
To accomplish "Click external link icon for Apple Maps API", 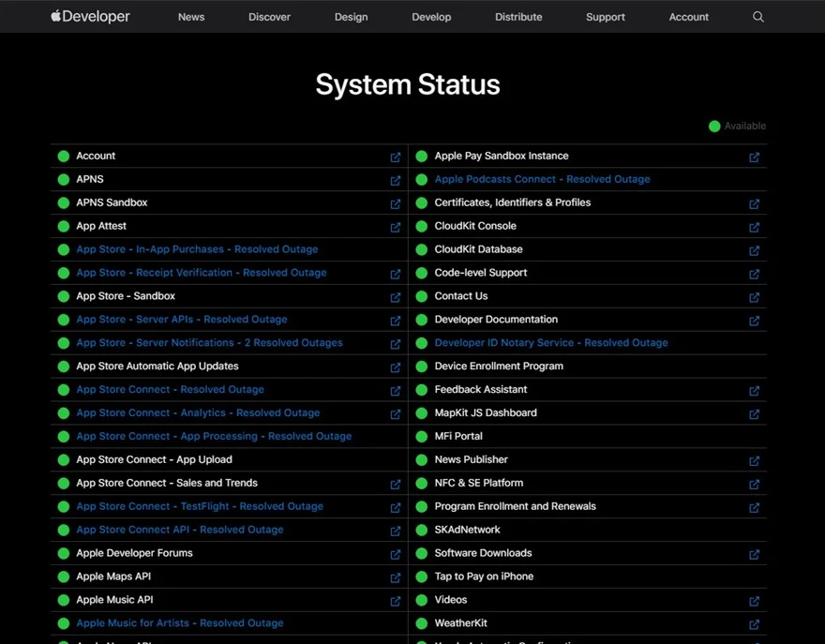I will [396, 578].
